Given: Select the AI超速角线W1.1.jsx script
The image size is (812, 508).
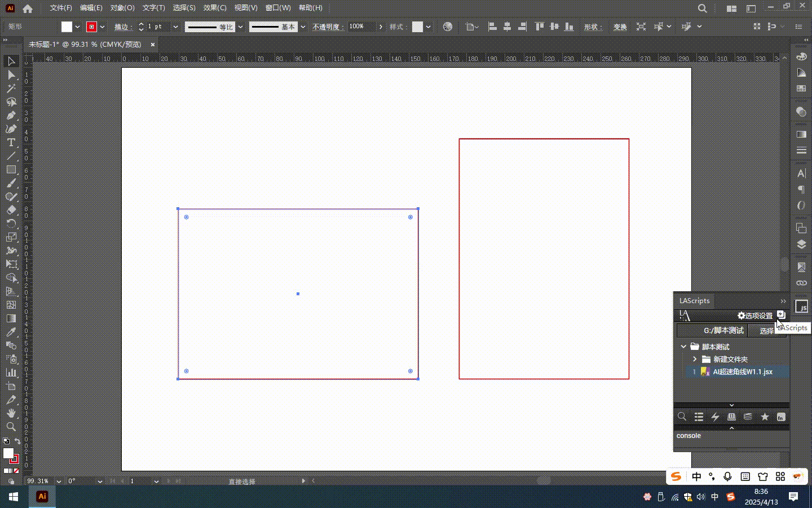Looking at the screenshot, I should tap(742, 371).
